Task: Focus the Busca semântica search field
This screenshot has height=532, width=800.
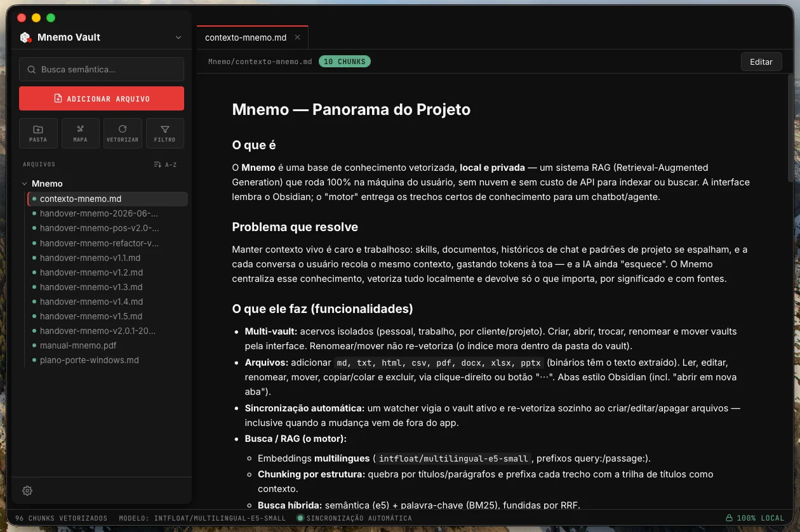Action: point(102,69)
